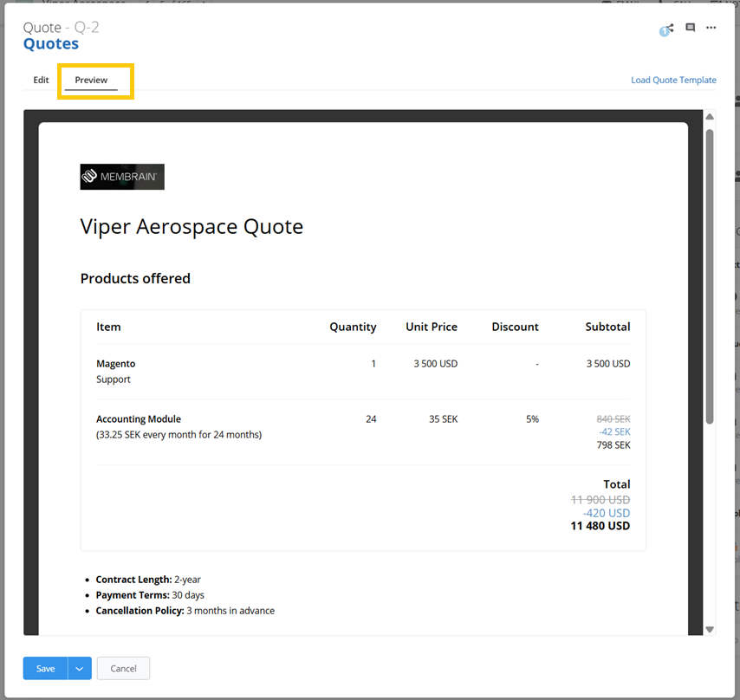Screen dimensions: 740x700
Task: Cancel the quote dialog
Action: (x=123, y=669)
